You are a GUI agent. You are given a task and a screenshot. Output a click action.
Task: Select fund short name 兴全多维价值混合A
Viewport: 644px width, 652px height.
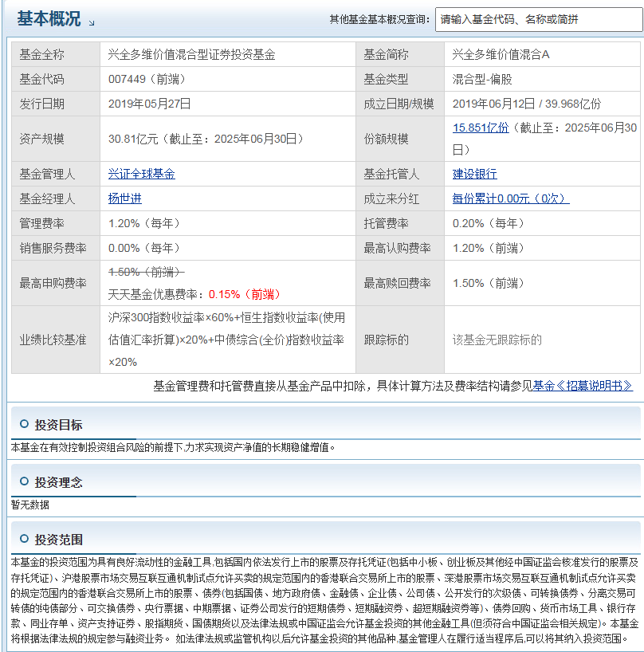501,54
